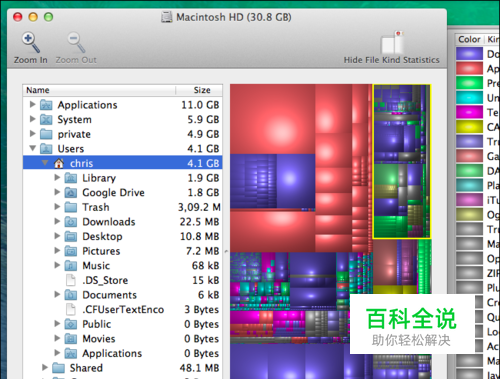Expand the System folder row
Viewport: 500px width, 379px height.
(32, 119)
